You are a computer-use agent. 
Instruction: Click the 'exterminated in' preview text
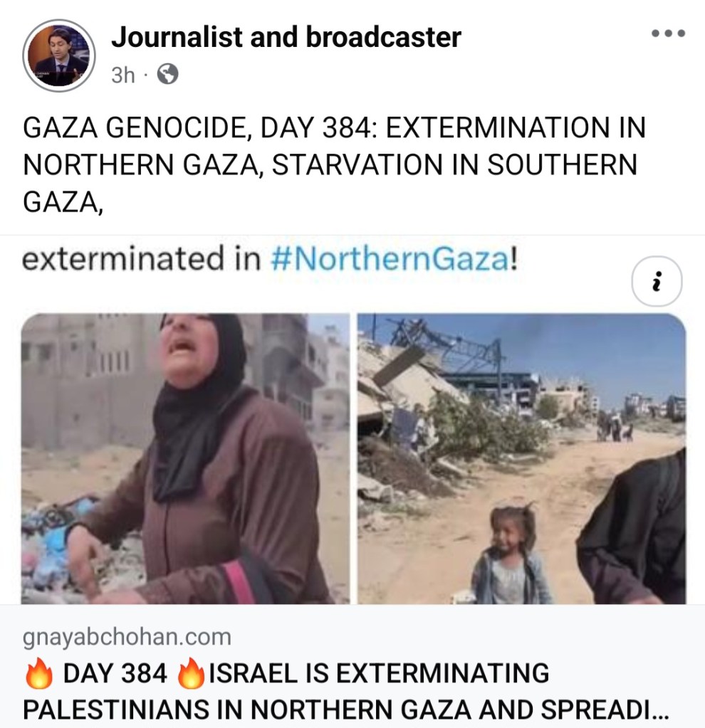coord(141,259)
